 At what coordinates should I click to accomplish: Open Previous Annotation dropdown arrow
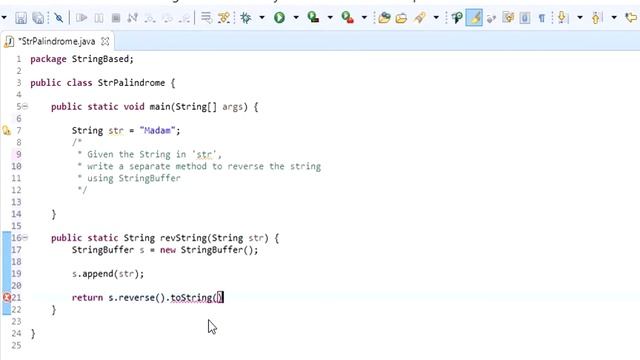(614, 18)
